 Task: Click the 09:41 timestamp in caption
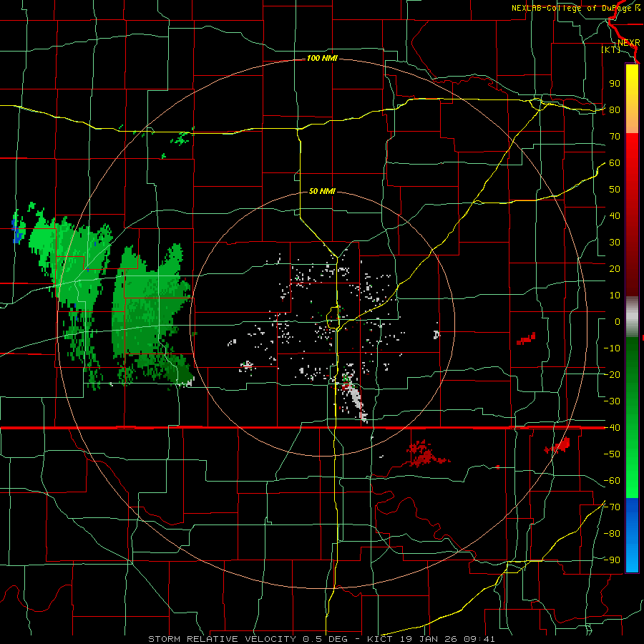click(479, 639)
